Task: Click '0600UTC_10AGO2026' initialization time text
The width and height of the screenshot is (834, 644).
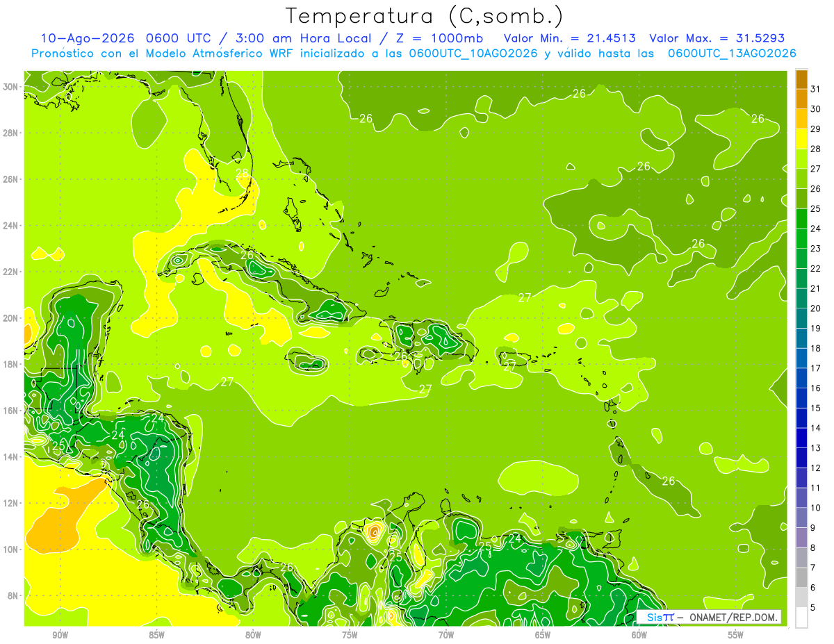Action: point(473,53)
